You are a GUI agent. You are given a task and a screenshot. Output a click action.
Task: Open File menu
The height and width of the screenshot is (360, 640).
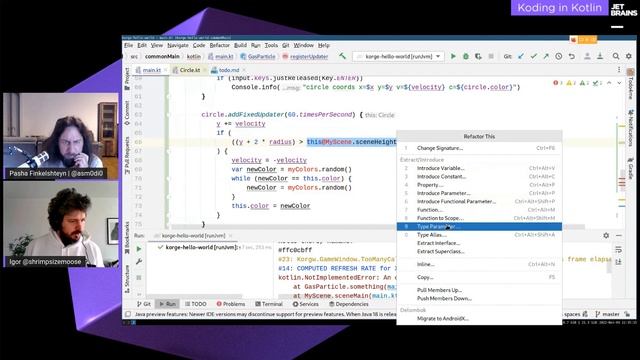(x=129, y=45)
